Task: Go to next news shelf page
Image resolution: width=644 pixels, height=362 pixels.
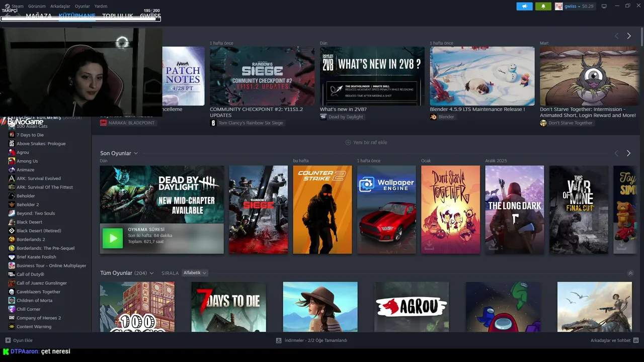Action: [629, 36]
